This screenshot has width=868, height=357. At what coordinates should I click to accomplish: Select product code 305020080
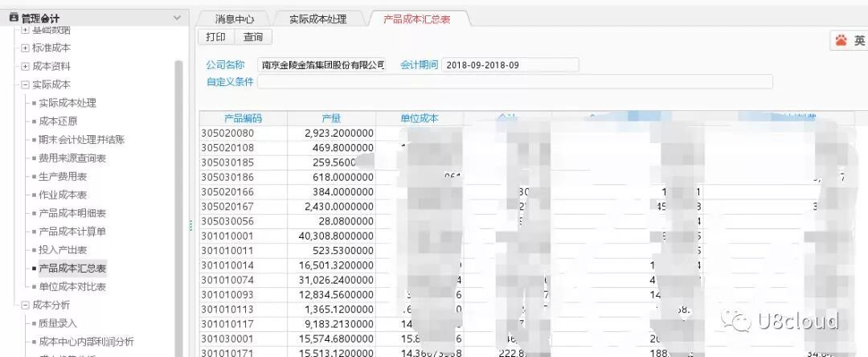[227, 133]
